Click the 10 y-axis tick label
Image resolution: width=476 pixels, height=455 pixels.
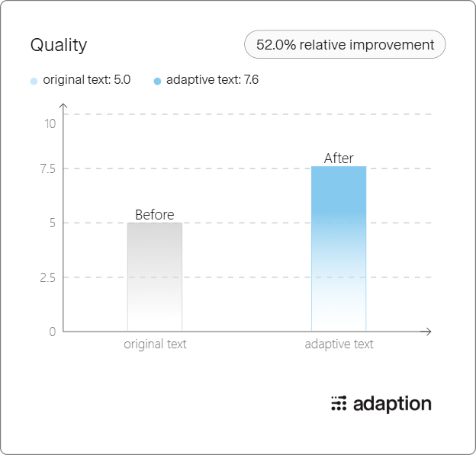[x=50, y=124]
